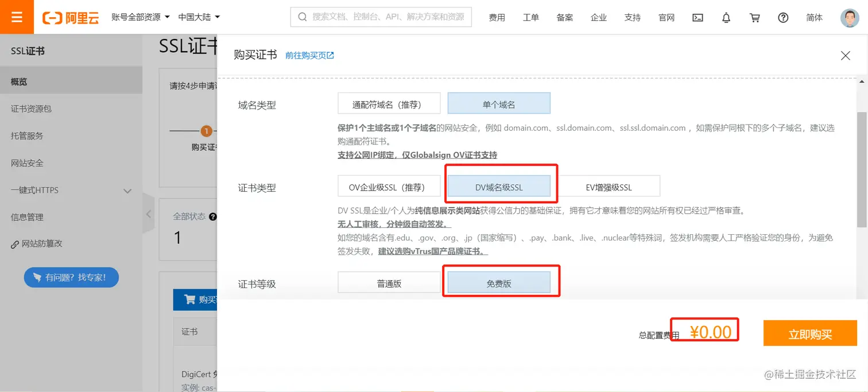The image size is (868, 392).
Task: Expand the 一键式HTTPS sidebar section
Action: pyautogui.click(x=71, y=190)
